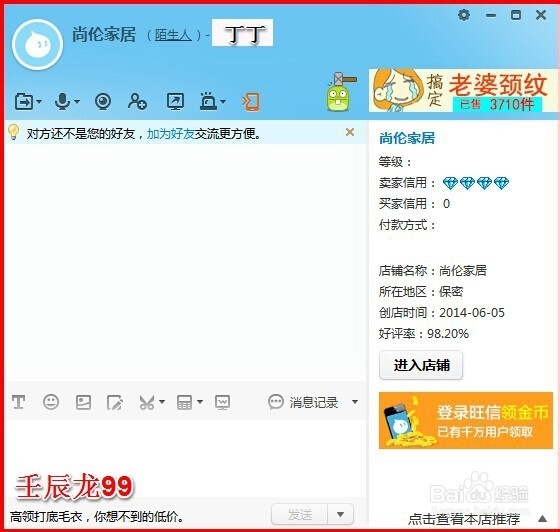The height and width of the screenshot is (532, 560).
Task: Click the handwriting edit icon
Action: pyautogui.click(x=115, y=402)
